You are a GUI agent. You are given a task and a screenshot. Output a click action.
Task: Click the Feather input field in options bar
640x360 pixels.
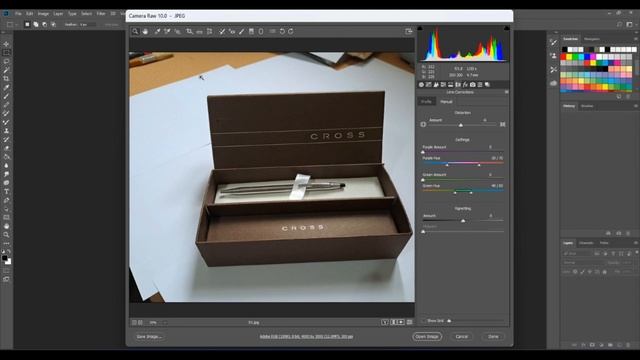[87, 24]
